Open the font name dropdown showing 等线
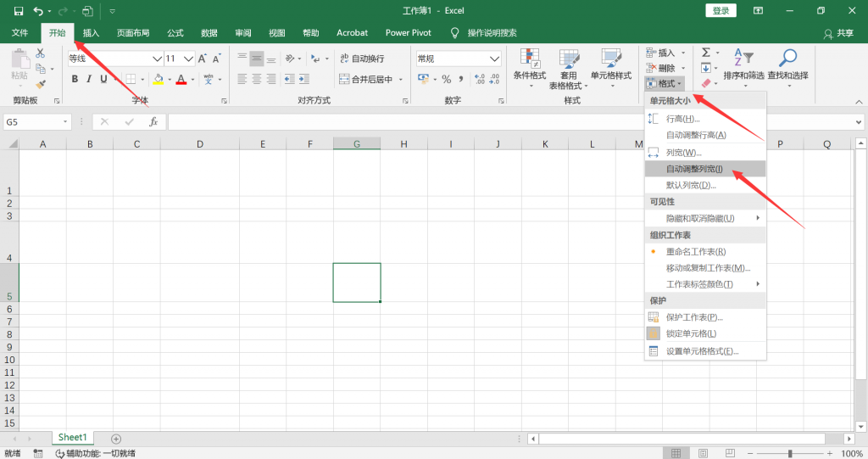Viewport: 868px width, 459px height. 157,59
